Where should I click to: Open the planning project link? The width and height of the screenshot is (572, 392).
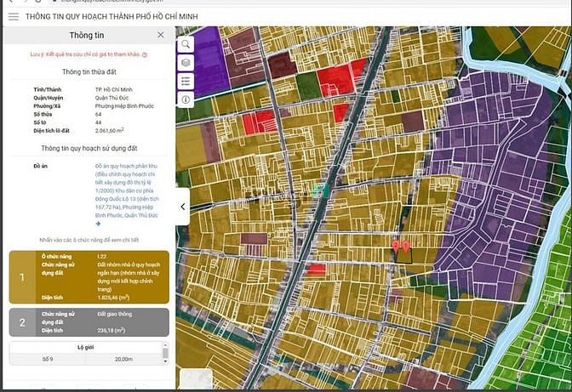coord(127,190)
